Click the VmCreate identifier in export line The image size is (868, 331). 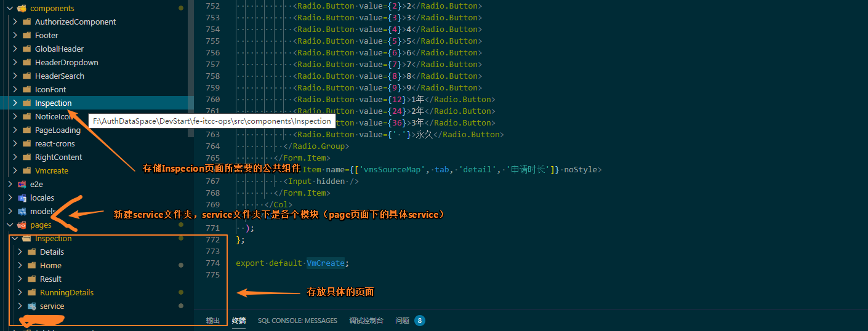(326, 263)
